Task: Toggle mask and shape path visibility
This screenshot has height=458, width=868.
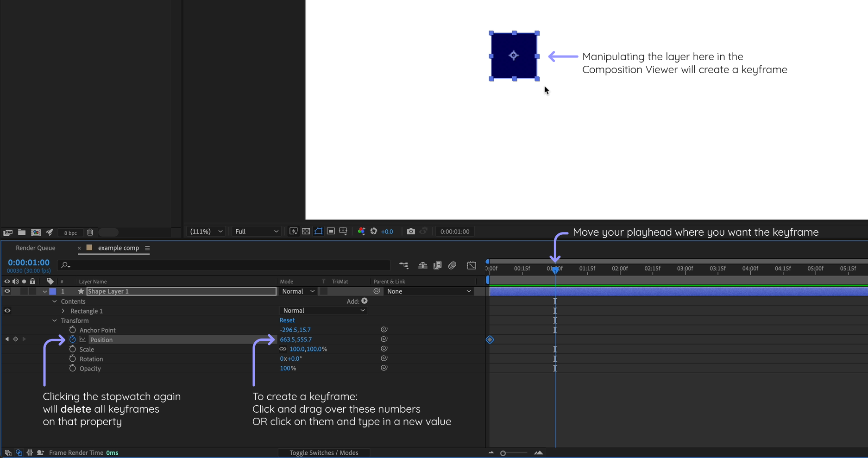Action: (x=318, y=231)
